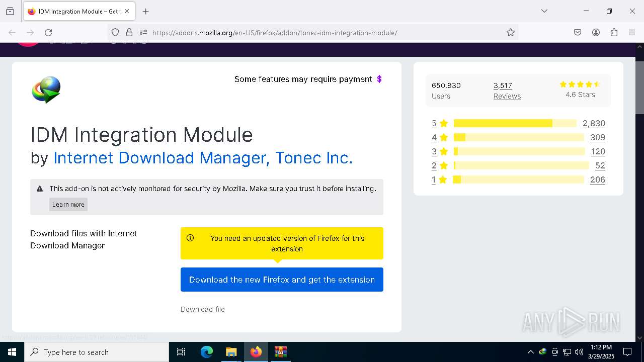Open the volume speaker tray icon

[x=579, y=352]
